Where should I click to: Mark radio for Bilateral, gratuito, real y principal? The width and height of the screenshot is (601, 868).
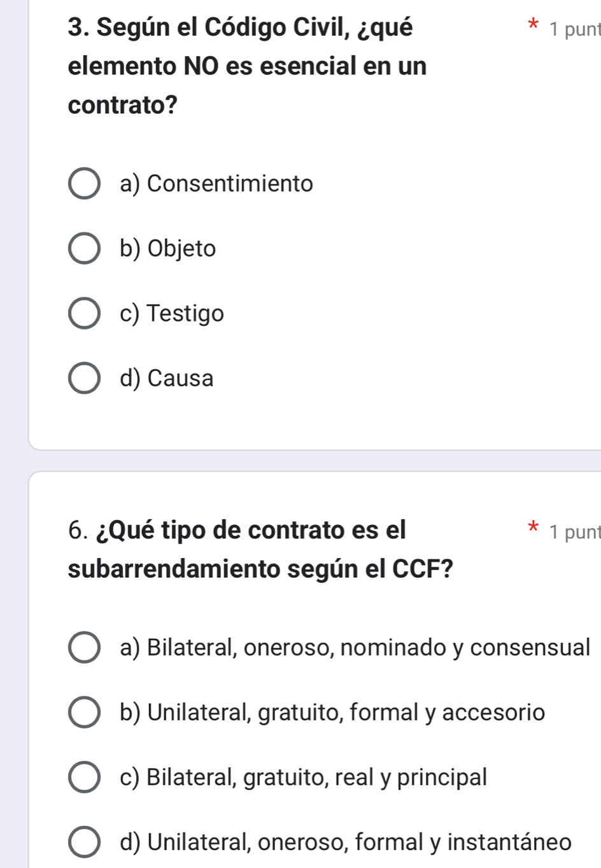tap(83, 778)
